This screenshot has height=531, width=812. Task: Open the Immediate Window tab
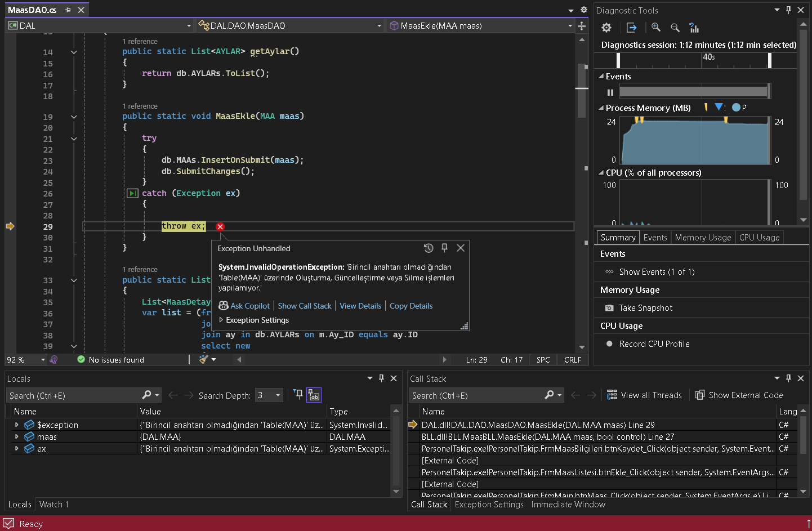(568, 505)
